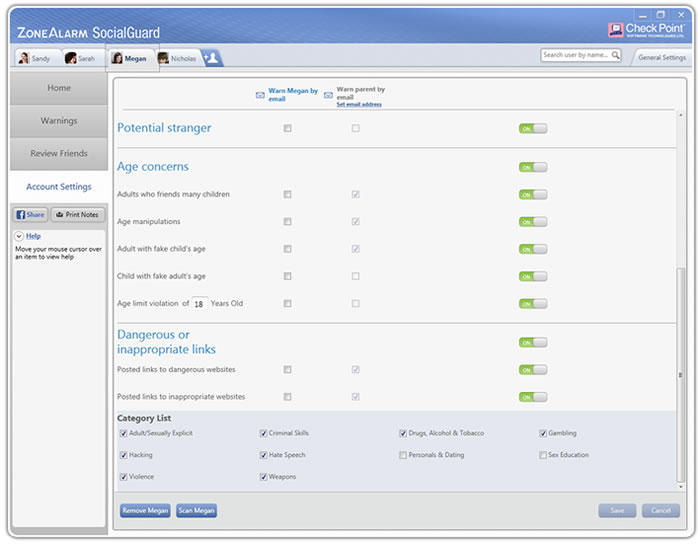Uncheck Drugs, Alcohol & Tobacco category

click(x=403, y=433)
